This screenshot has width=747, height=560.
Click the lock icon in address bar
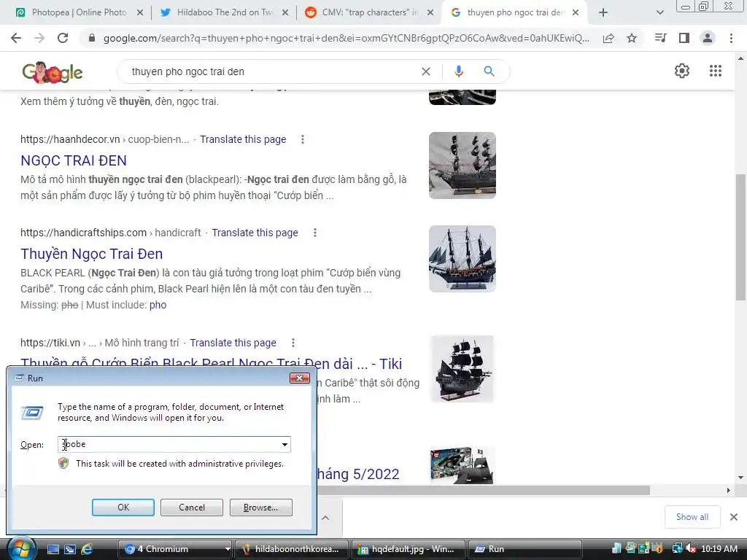coord(92,38)
